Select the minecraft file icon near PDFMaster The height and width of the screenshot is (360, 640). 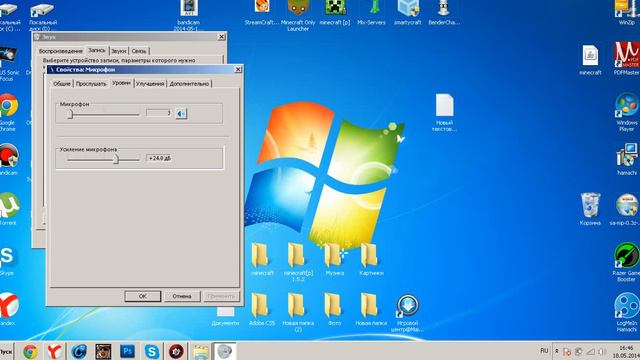click(x=590, y=60)
